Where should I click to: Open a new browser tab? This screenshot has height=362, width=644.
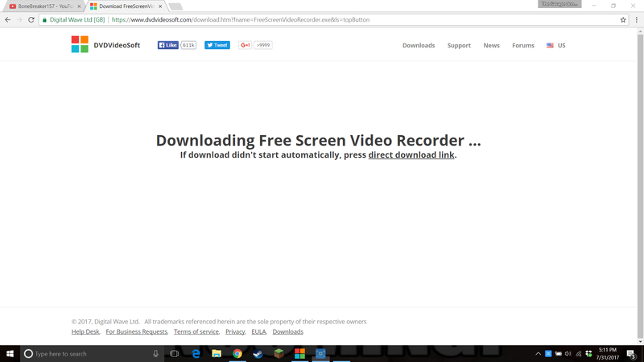pyautogui.click(x=175, y=6)
